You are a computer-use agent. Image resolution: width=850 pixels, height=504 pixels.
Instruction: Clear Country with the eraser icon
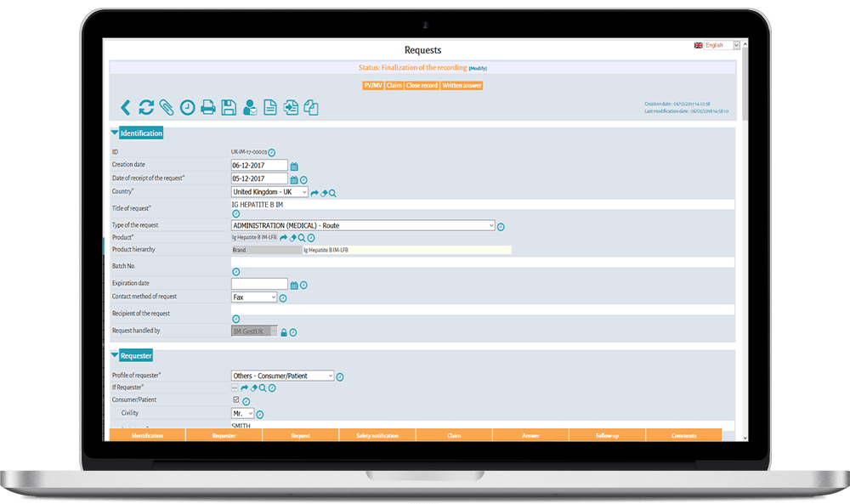tap(324, 193)
